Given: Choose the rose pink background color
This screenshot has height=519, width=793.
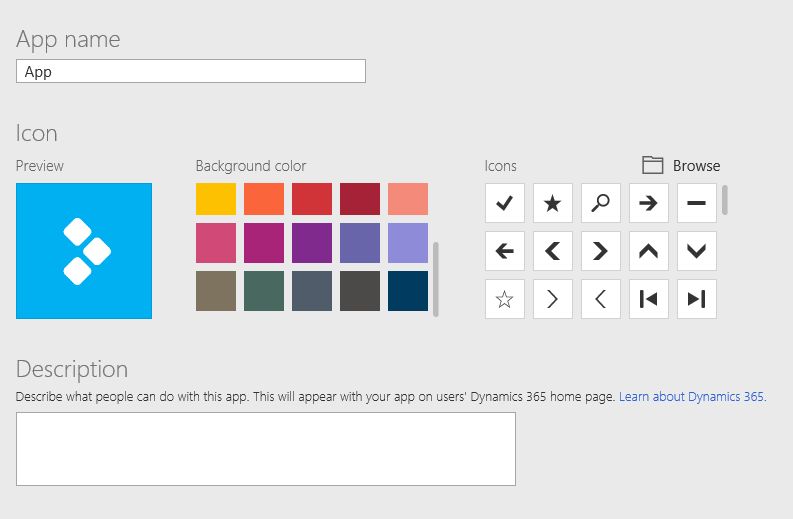Looking at the screenshot, I should 216,243.
